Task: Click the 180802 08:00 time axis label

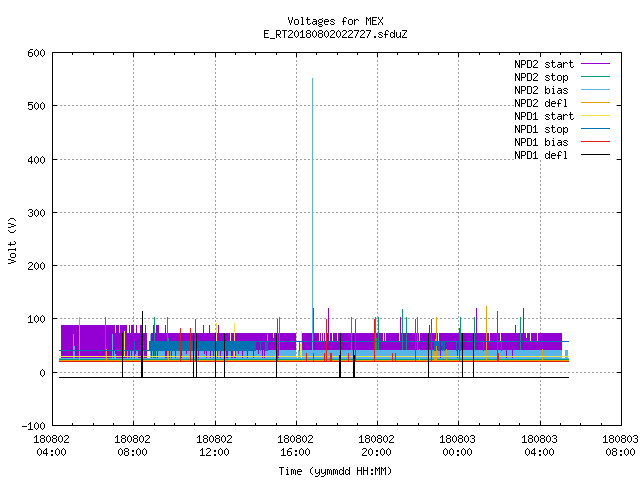Action: pos(132,445)
